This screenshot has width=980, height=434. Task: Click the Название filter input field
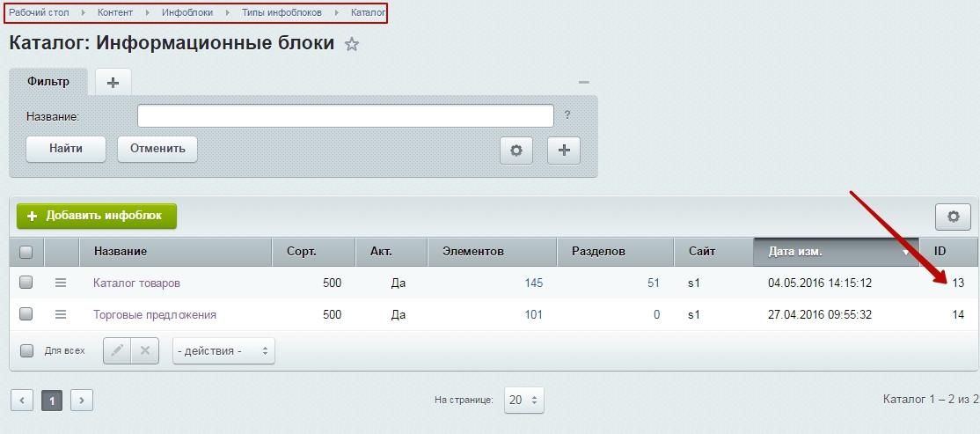click(345, 116)
